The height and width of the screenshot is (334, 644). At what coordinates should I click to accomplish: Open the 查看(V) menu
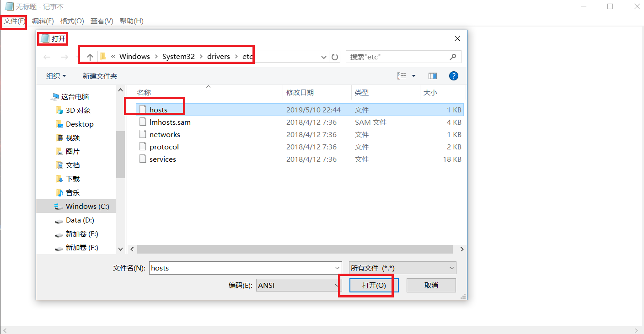tap(102, 21)
